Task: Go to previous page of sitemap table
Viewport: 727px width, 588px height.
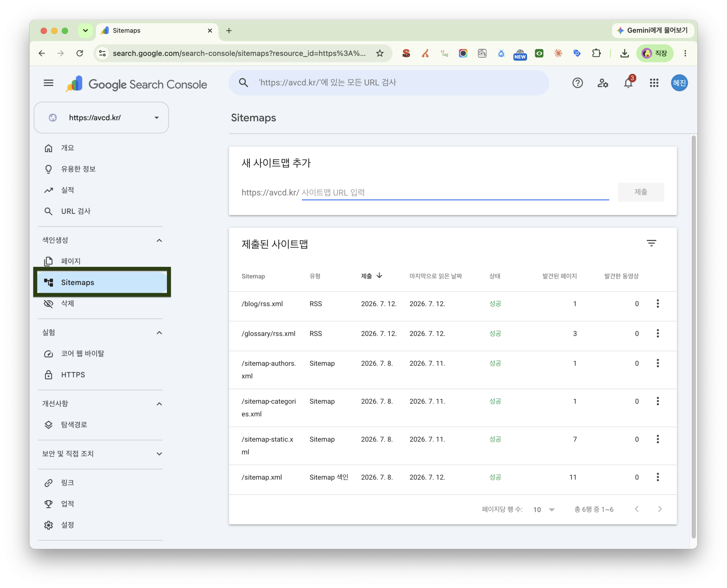Action: pyautogui.click(x=636, y=509)
